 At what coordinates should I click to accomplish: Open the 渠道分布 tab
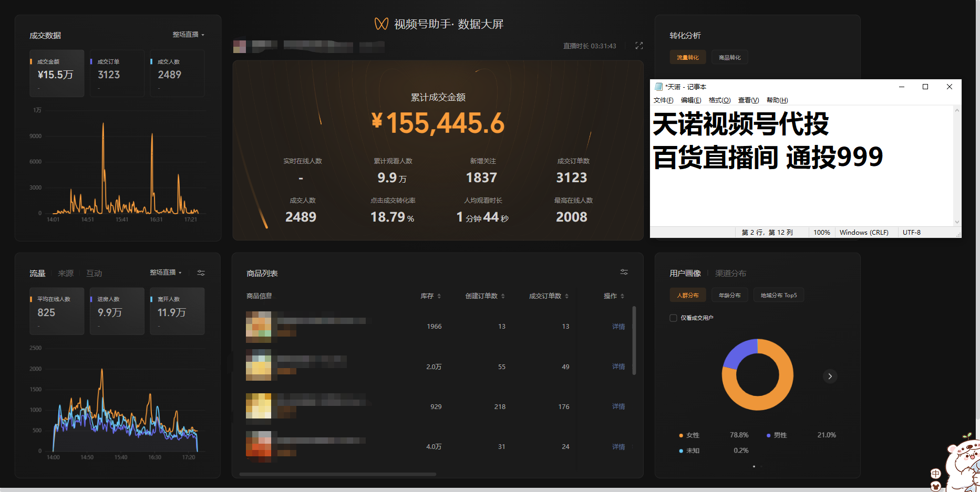(x=730, y=274)
